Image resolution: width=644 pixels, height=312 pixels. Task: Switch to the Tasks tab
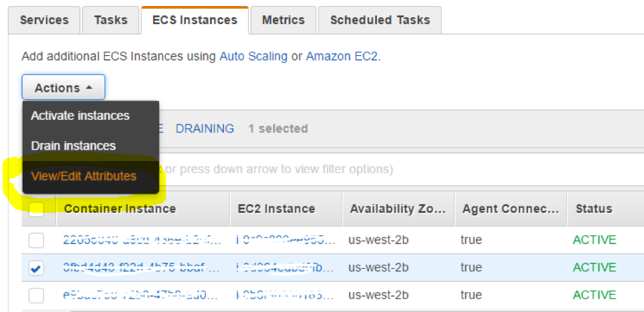[111, 20]
